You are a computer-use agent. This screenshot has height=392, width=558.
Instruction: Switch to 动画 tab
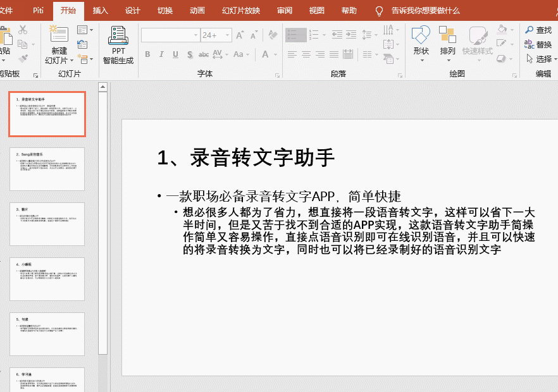197,11
